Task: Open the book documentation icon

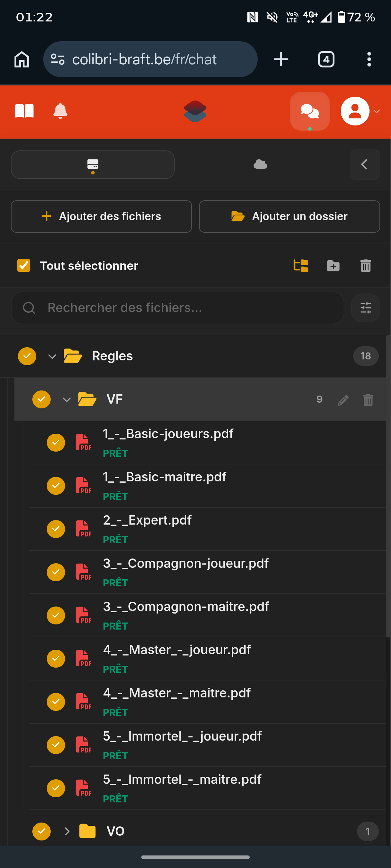Action: pos(24,111)
